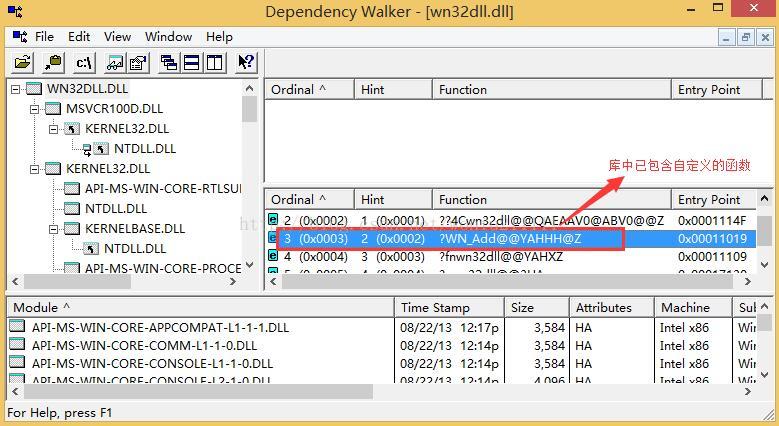Image resolution: width=779 pixels, height=426 pixels.
Task: Sort module list by Module column header
Action: (200, 308)
